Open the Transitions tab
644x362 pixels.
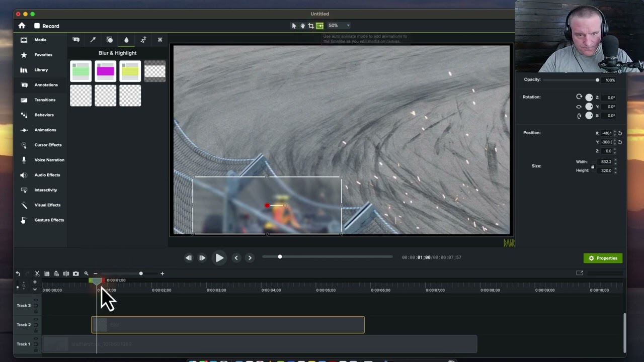[45, 100]
